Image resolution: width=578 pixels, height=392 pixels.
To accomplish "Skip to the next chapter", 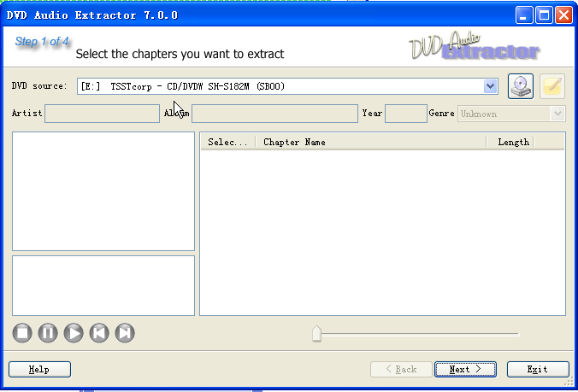I will [125, 333].
